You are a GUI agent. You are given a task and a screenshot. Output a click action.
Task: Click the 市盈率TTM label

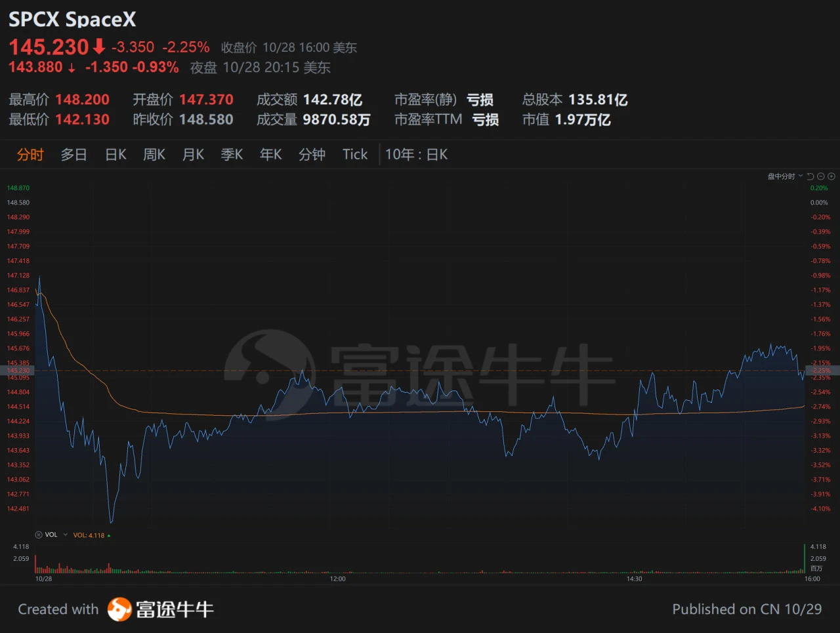coord(428,119)
